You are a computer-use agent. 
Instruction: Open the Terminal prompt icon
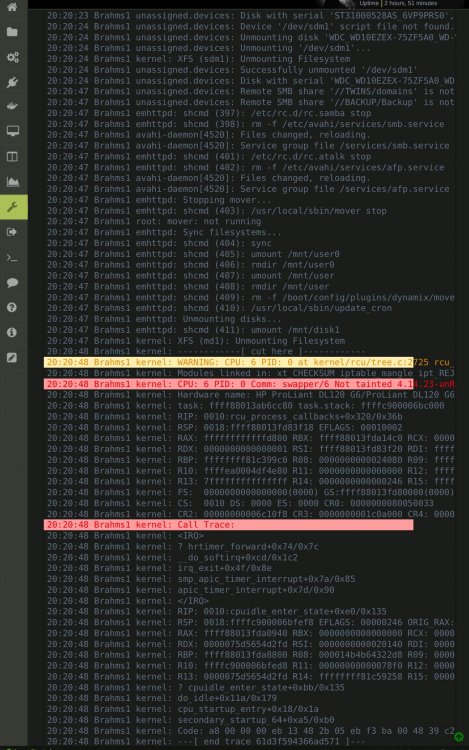12,258
